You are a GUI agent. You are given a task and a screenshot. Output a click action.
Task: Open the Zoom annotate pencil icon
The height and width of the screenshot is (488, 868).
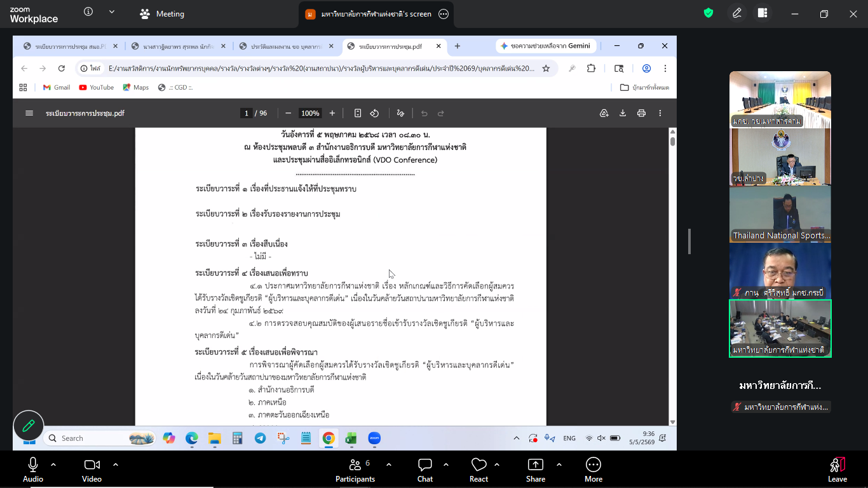[737, 13]
